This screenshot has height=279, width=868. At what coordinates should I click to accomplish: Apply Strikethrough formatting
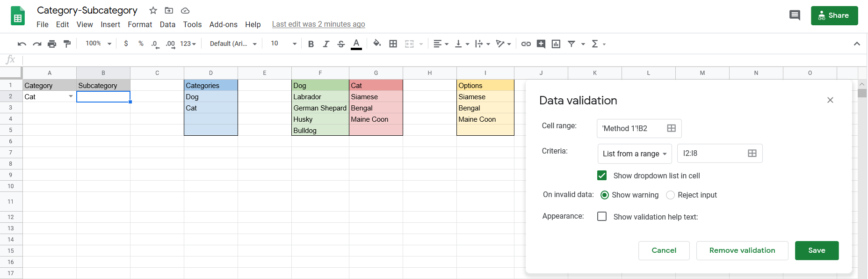[x=341, y=44]
